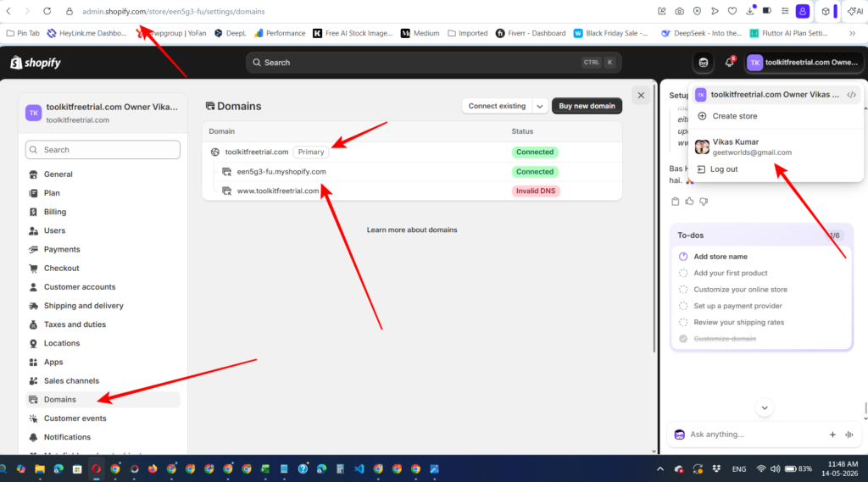Click the Notifications bell icon in sidebar
The image size is (868, 482).
(33, 438)
